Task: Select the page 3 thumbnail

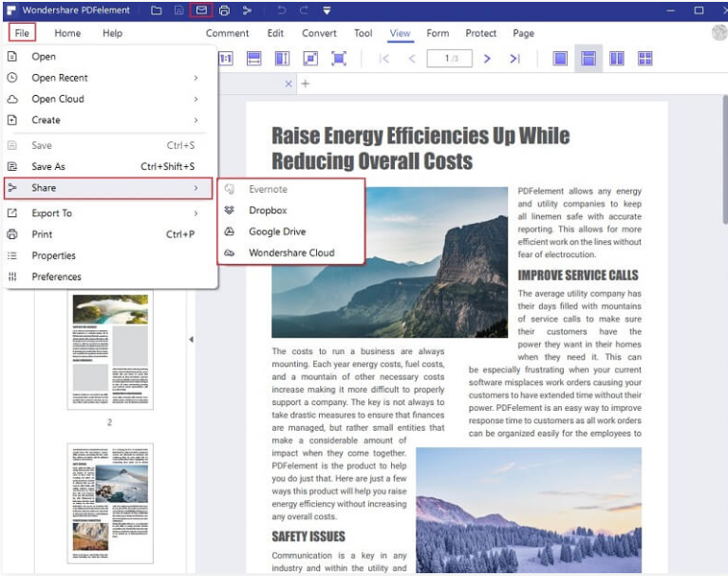Action: click(110, 504)
